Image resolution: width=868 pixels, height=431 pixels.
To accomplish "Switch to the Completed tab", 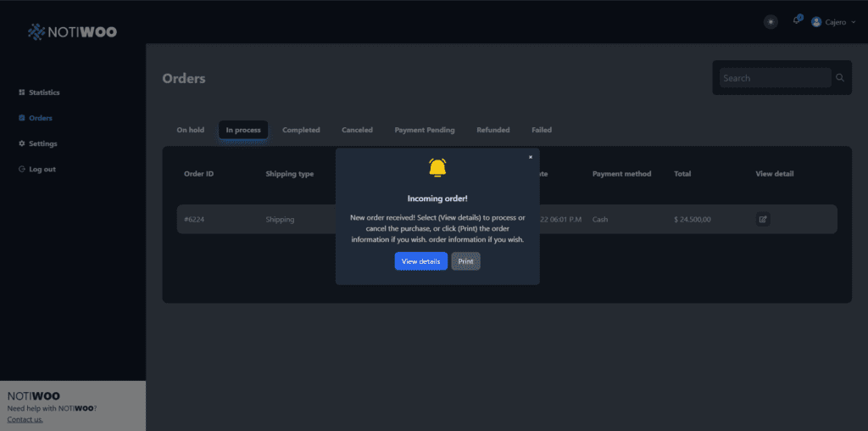I will click(301, 130).
